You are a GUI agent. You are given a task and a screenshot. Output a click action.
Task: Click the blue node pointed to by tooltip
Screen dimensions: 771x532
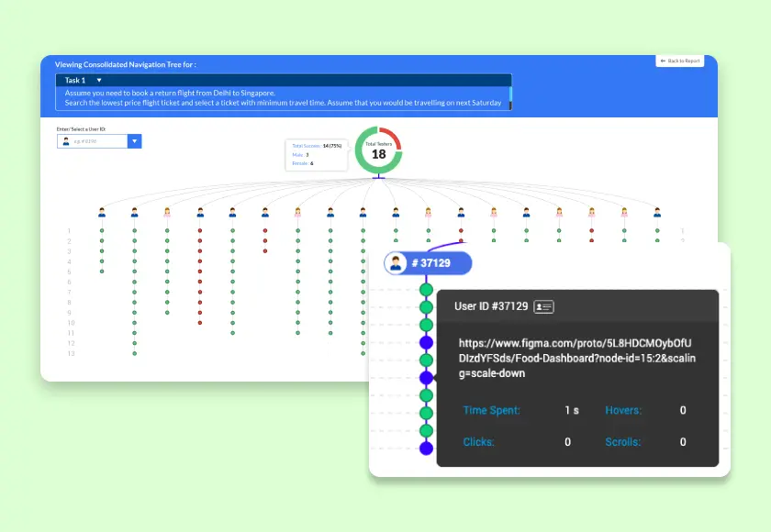(426, 377)
